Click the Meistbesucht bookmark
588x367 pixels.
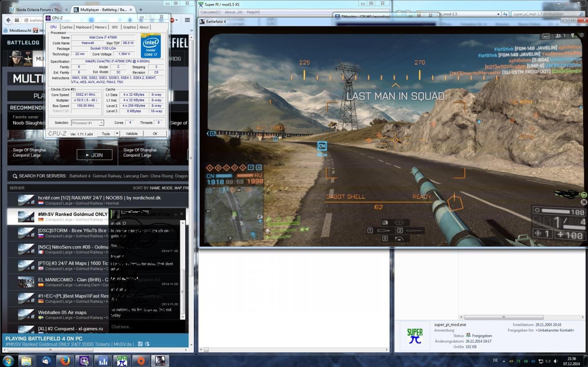(x=17, y=30)
